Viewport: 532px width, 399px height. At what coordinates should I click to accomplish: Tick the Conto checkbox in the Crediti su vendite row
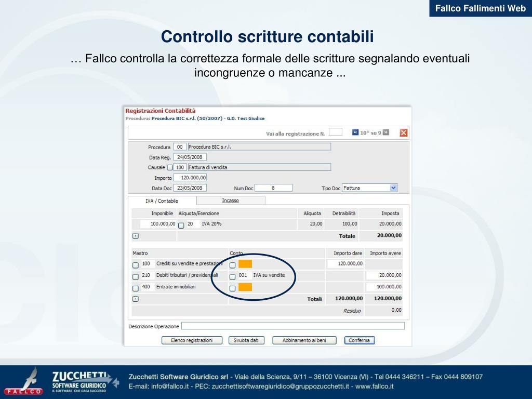[232, 265]
